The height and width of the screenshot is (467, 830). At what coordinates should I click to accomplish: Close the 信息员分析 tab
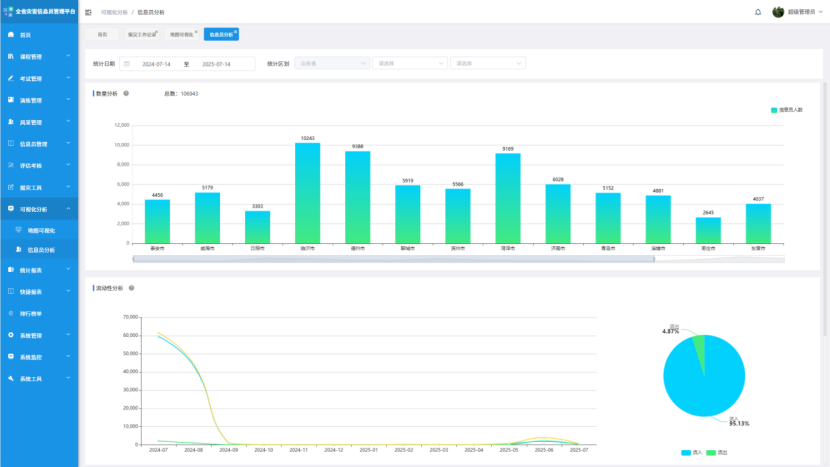pos(236,32)
